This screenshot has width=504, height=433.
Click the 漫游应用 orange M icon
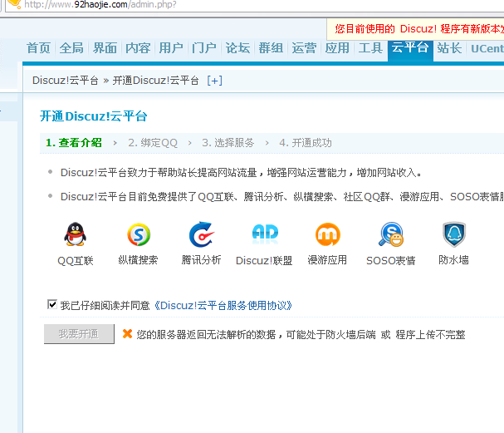point(327,234)
